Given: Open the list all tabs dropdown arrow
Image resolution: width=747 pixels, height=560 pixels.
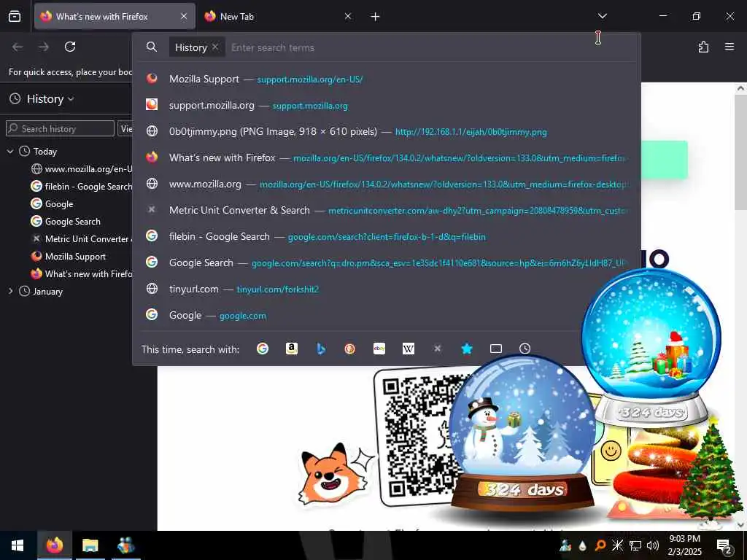Looking at the screenshot, I should (x=602, y=16).
